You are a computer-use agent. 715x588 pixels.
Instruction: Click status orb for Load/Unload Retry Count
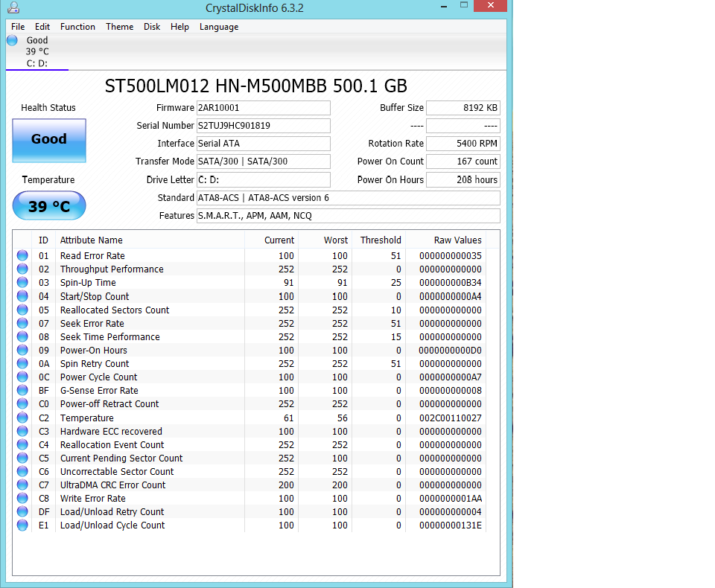[x=22, y=512]
